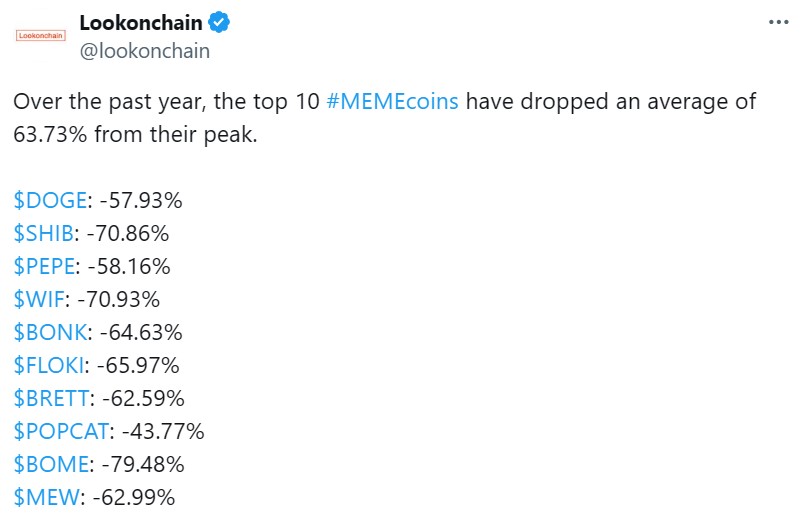Screen dimensions: 802x521
Task: Select the $PEPE cashtag
Action: pyautogui.click(x=45, y=266)
